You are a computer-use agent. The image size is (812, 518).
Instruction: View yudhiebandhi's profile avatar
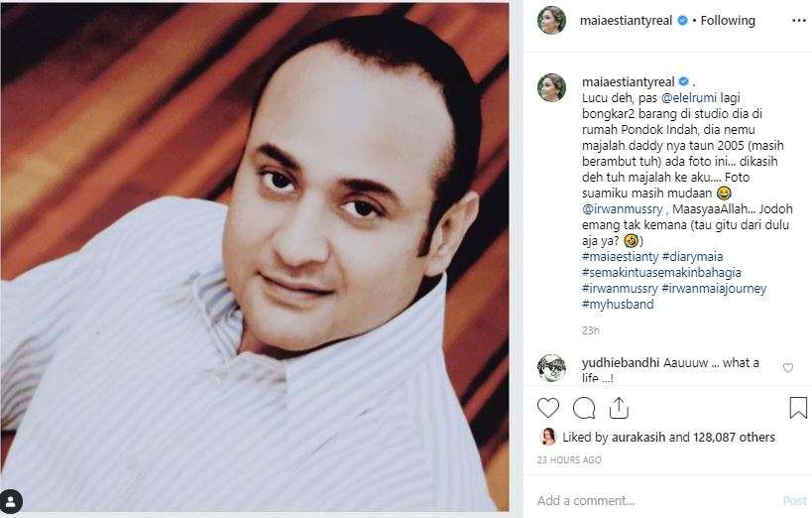pyautogui.click(x=551, y=368)
